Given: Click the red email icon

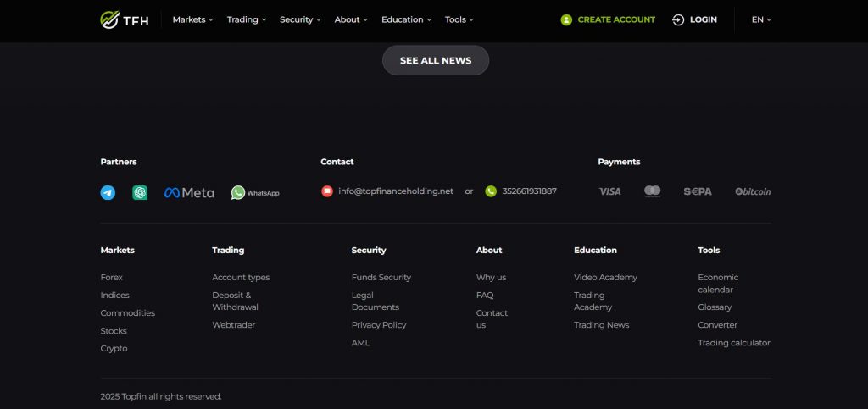Looking at the screenshot, I should pyautogui.click(x=327, y=191).
